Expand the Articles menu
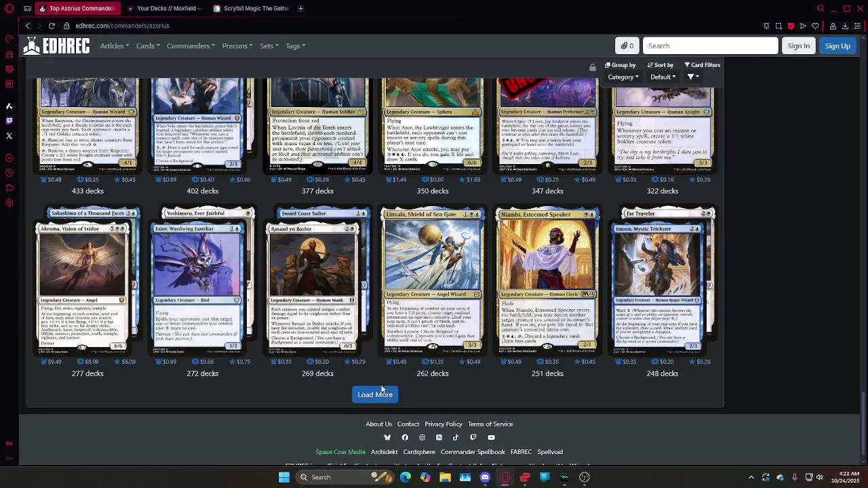868x488 pixels. pos(114,45)
